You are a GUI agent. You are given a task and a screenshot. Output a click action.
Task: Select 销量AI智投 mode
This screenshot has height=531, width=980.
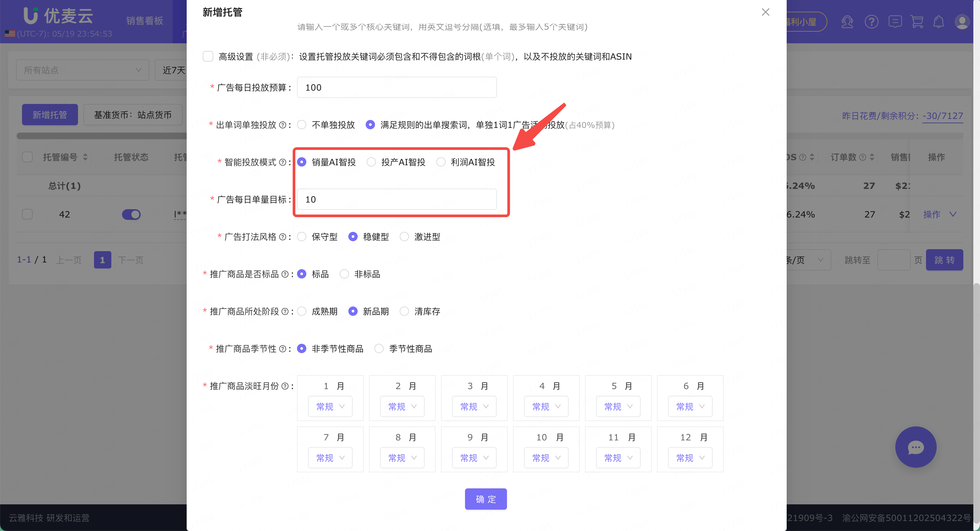tap(302, 162)
